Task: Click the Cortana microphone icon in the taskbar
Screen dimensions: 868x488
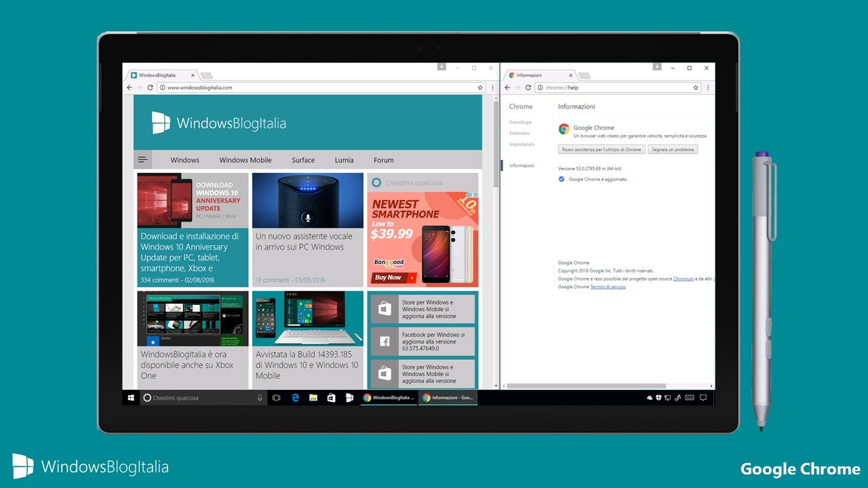Action: point(260,398)
